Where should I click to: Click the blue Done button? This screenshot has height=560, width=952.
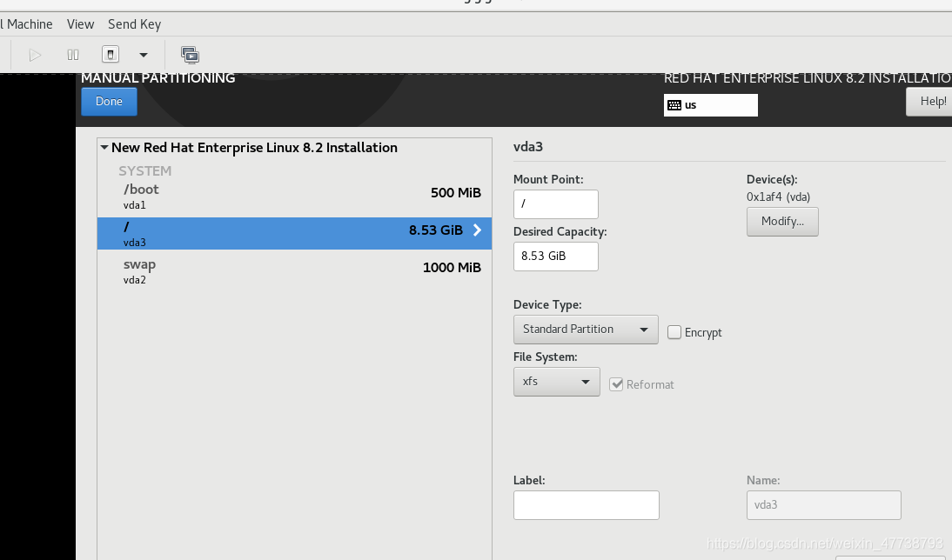click(110, 102)
